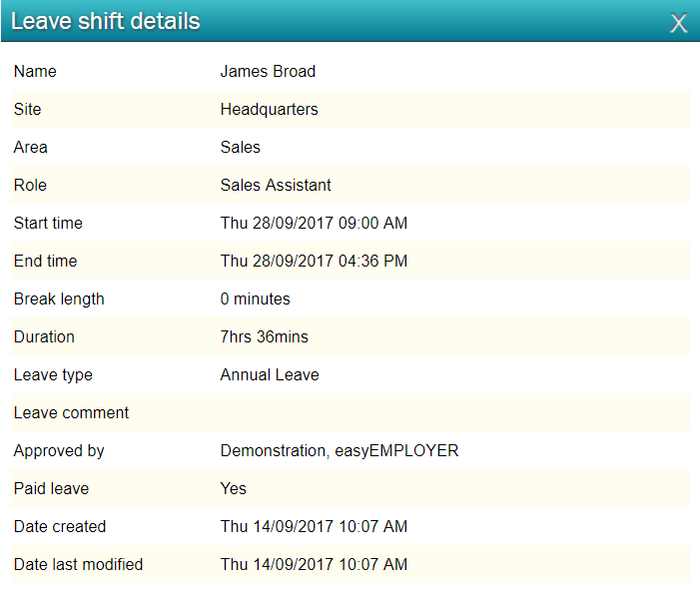Click the Leave shift details title
The image size is (700, 594).
(106, 21)
